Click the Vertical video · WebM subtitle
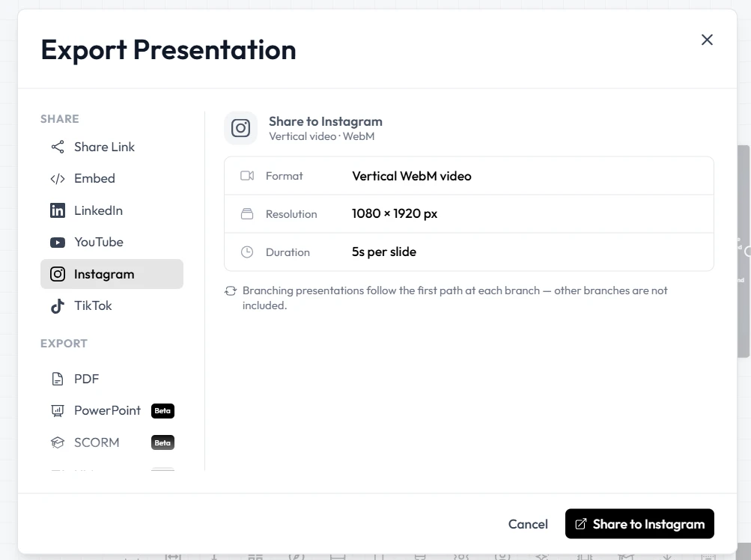The width and height of the screenshot is (751, 560). (322, 136)
